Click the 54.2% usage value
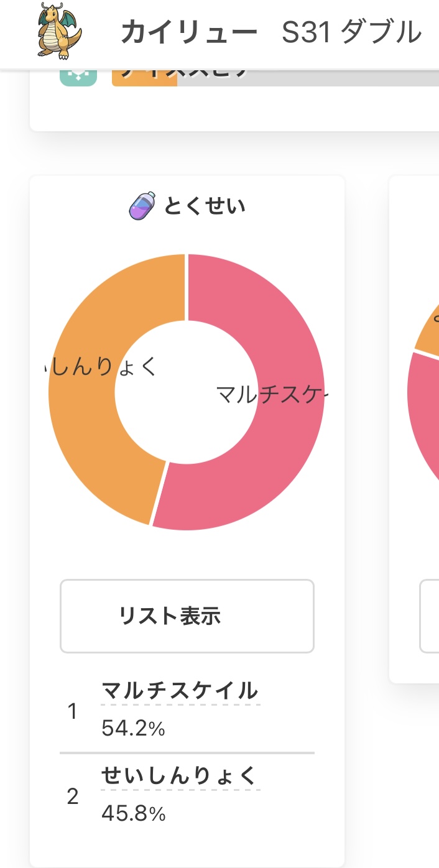Image resolution: width=439 pixels, height=868 pixels. point(133,729)
